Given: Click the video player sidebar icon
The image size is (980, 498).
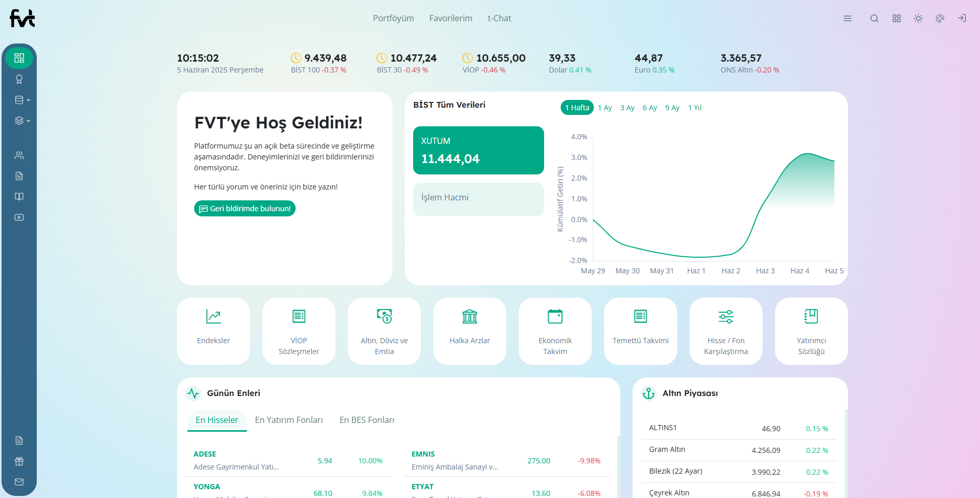Looking at the screenshot, I should click(19, 217).
